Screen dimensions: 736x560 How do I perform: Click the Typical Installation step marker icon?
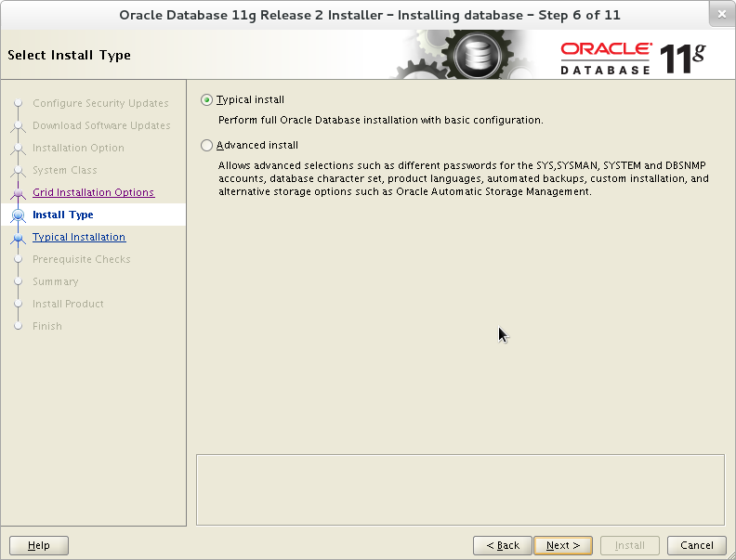pos(19,238)
